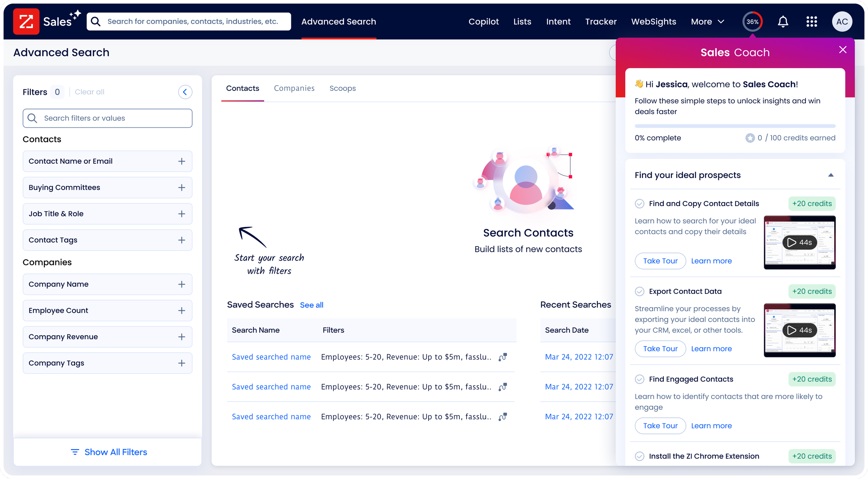The width and height of the screenshot is (868, 479).
Task: Open Copilot from the top navigation
Action: tap(483, 22)
